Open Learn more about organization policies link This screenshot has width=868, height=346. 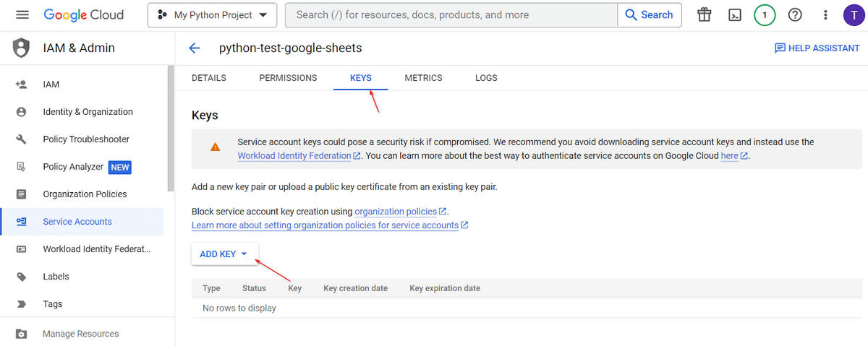pos(325,225)
